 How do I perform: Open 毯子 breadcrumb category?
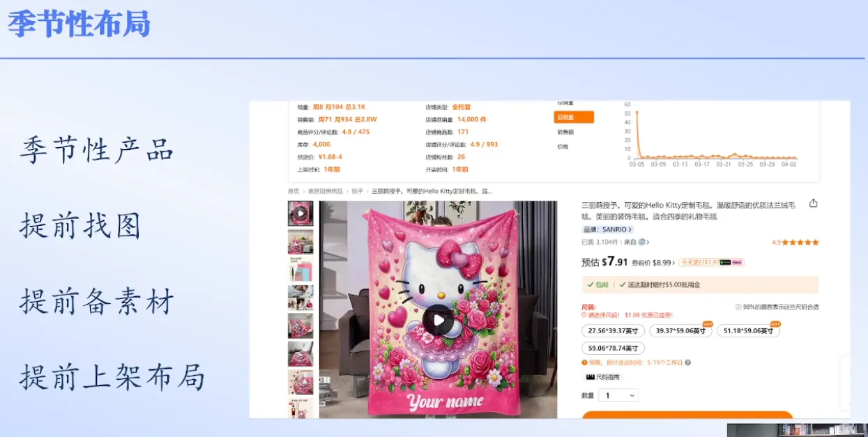coord(357,191)
